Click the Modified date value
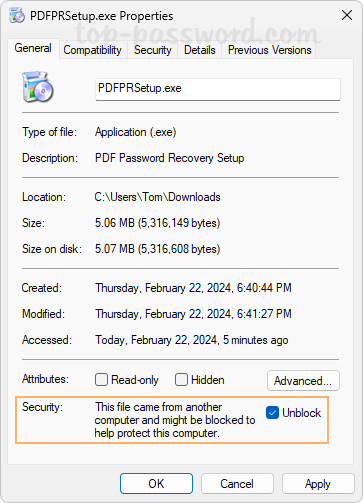The height and width of the screenshot is (503, 363). pyautogui.click(x=193, y=314)
